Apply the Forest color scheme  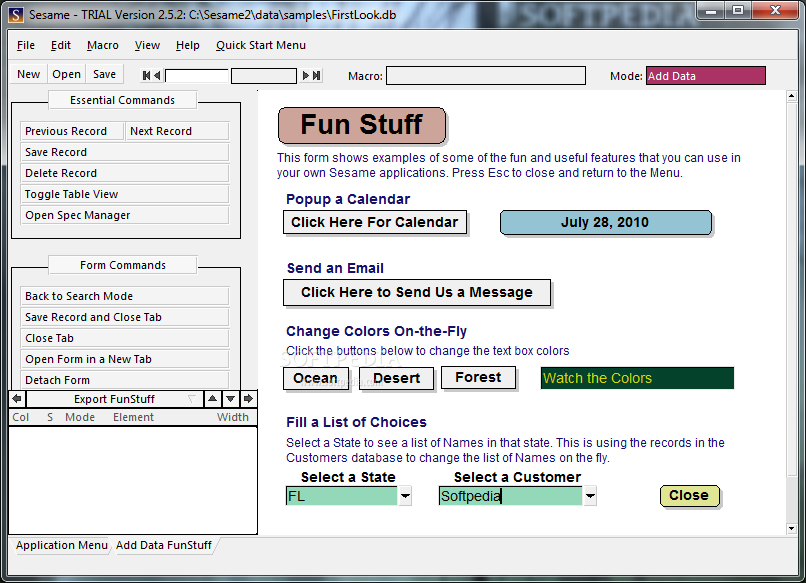pyautogui.click(x=478, y=377)
